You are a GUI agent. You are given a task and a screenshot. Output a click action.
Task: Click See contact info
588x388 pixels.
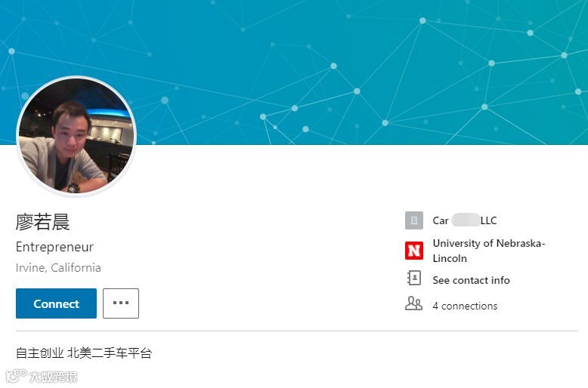[471, 280]
